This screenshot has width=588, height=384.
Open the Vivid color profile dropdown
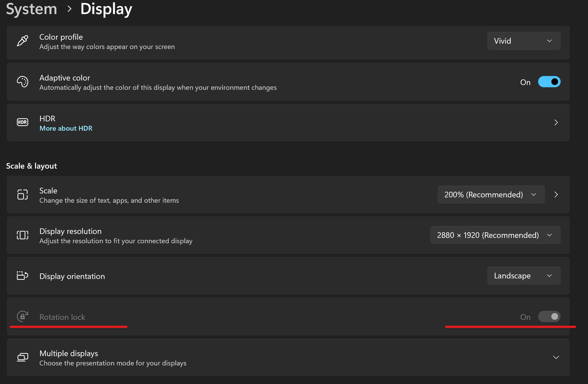523,41
